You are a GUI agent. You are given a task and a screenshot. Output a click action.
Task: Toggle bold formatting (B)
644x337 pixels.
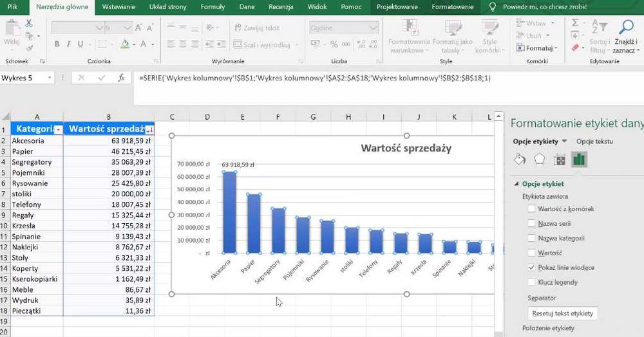(57, 44)
